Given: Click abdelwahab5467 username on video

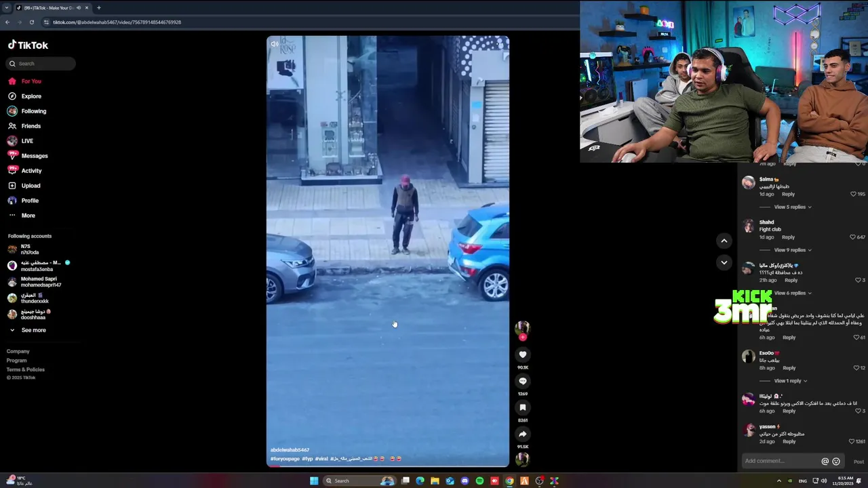Looking at the screenshot, I should click(x=290, y=450).
